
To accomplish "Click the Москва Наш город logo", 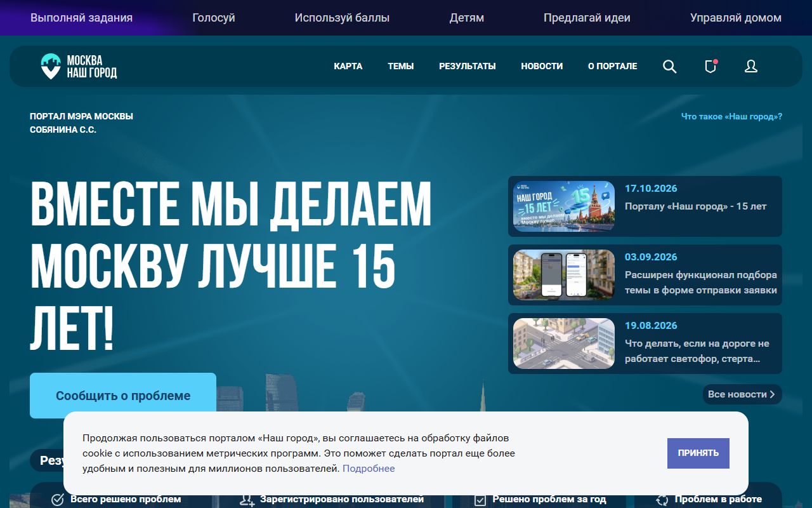I will point(79,66).
